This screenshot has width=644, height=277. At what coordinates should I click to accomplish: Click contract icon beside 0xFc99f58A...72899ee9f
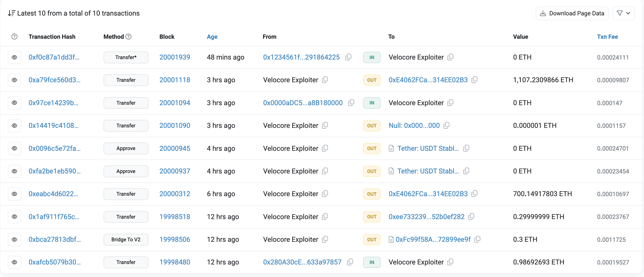click(x=391, y=239)
